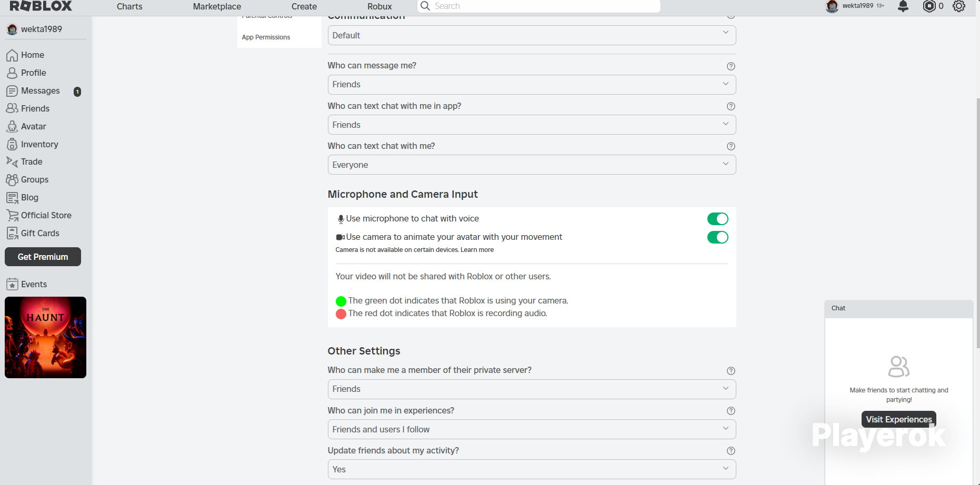
Task: Click the Inventory icon in sidebar
Action: [x=12, y=145]
